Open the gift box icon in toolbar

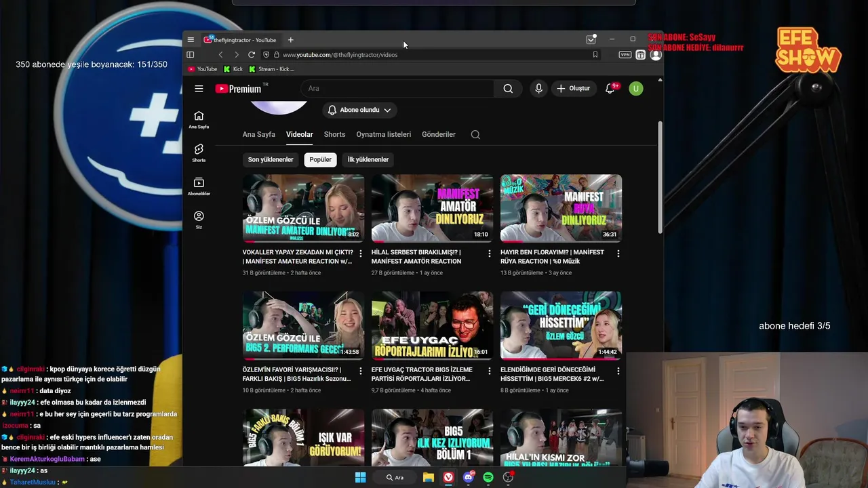coord(640,55)
